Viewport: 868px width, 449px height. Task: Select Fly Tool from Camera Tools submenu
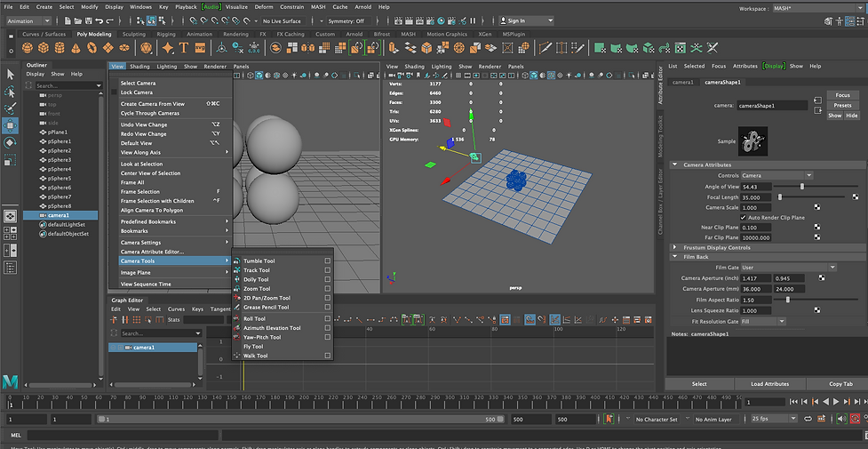tap(253, 347)
